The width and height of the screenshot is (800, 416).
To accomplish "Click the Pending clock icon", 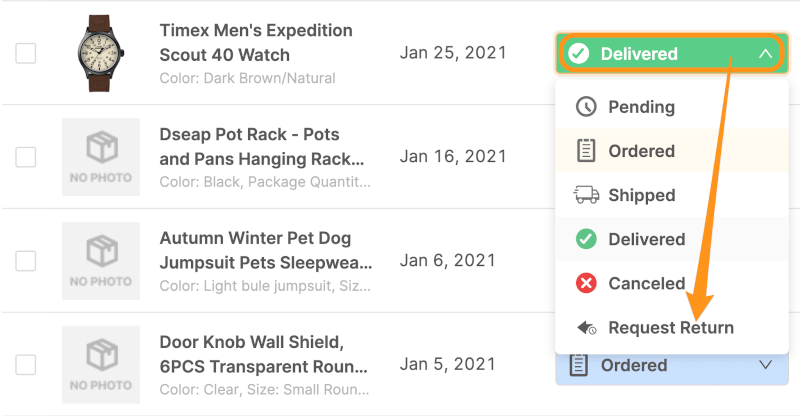I will [586, 107].
